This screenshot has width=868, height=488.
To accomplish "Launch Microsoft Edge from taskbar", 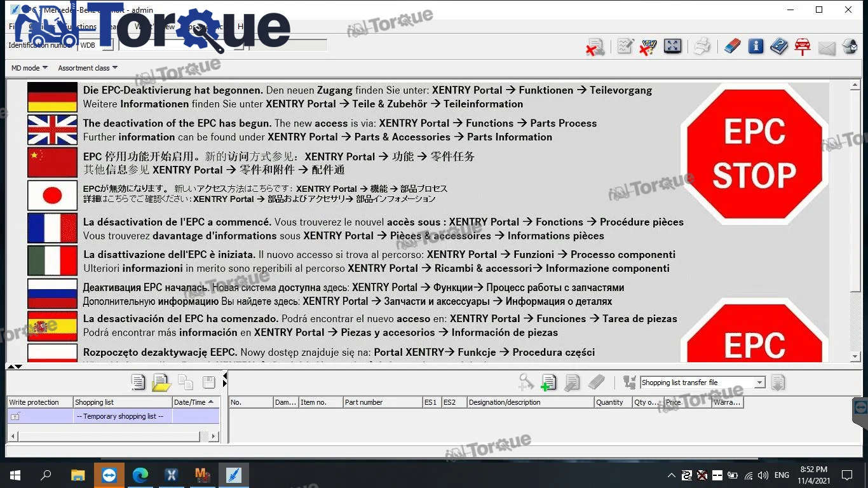I will [x=140, y=475].
